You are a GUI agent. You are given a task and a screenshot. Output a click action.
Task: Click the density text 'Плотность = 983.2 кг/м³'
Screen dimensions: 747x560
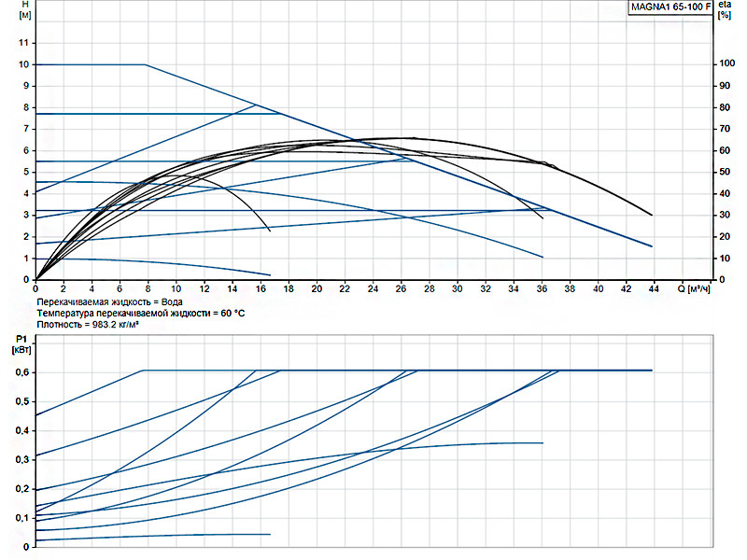coord(88,325)
